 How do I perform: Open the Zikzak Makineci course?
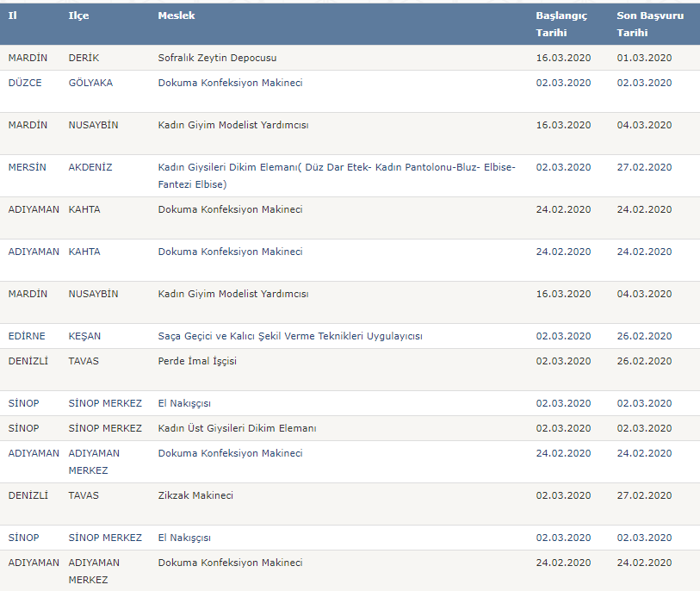click(195, 495)
